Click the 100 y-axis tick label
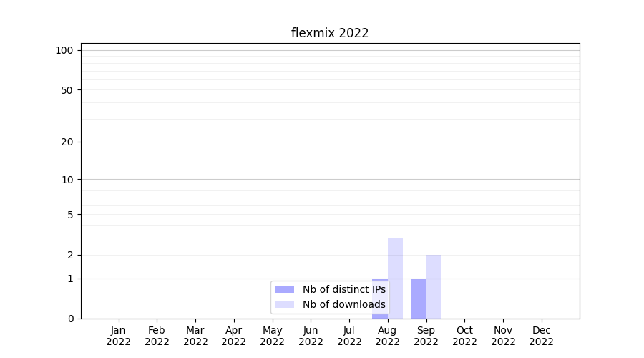Screen dimensions: 644x358 (64, 50)
